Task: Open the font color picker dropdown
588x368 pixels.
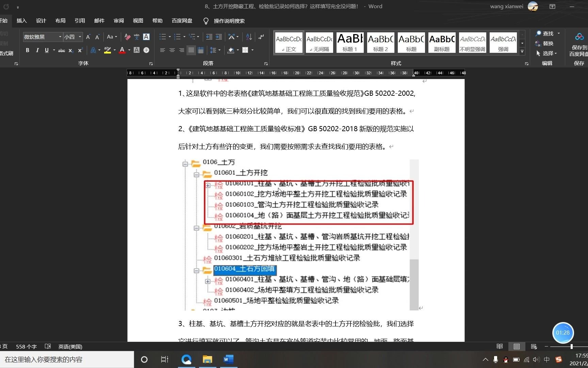Action: point(129,50)
